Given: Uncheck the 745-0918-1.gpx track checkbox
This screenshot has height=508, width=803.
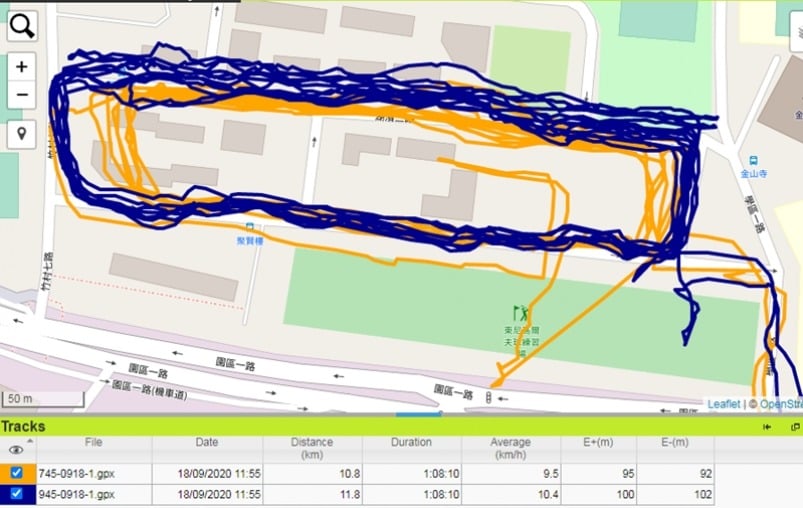Looking at the screenshot, I should tap(16, 473).
